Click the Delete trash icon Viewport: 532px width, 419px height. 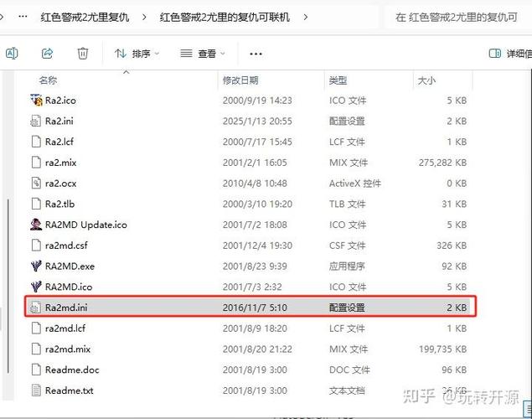click(x=83, y=54)
